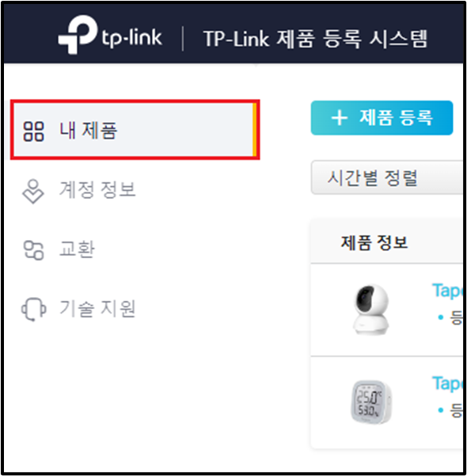This screenshot has height=476, width=467.
Task: Click the plus icon on 제품 등록
Action: tap(340, 117)
